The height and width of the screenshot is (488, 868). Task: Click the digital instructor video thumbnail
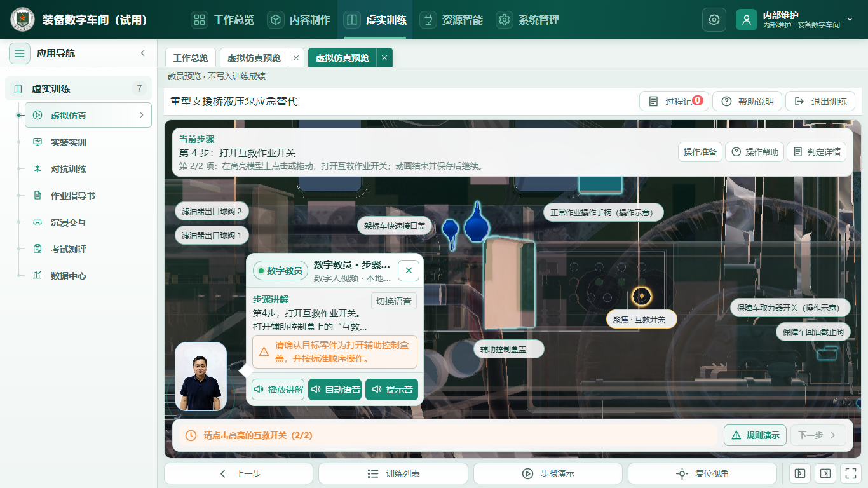201,377
